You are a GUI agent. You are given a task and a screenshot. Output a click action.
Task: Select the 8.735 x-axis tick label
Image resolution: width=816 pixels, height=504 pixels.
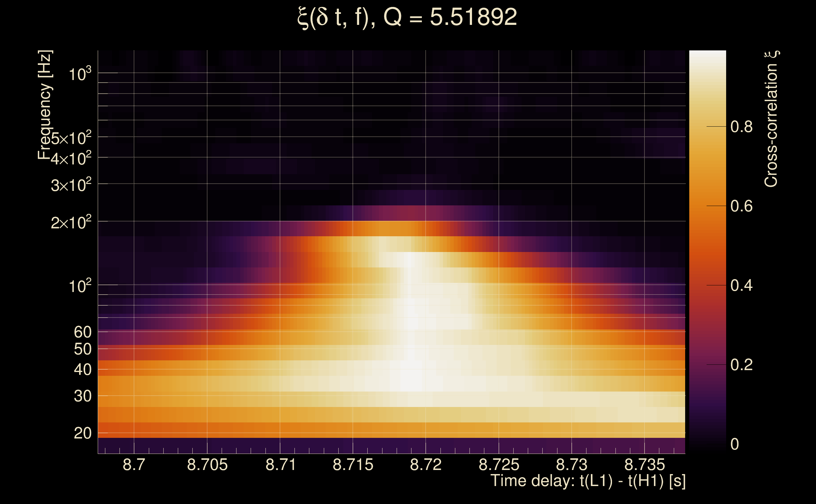[x=644, y=465]
